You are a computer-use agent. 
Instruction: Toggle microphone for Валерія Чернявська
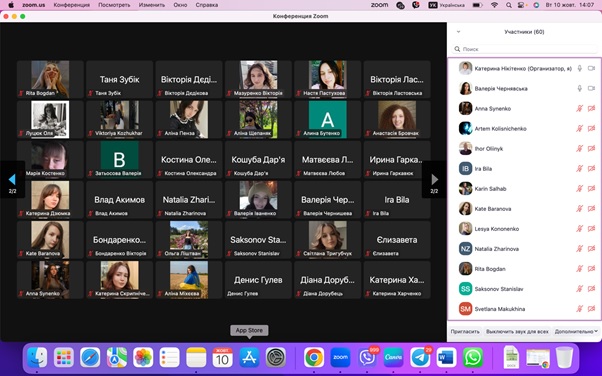pyautogui.click(x=580, y=88)
